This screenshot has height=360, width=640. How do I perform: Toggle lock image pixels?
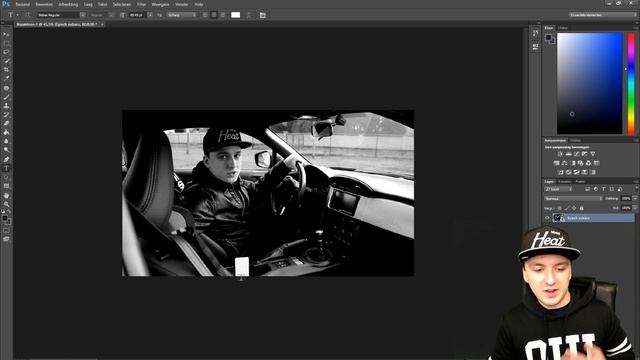pos(567,208)
